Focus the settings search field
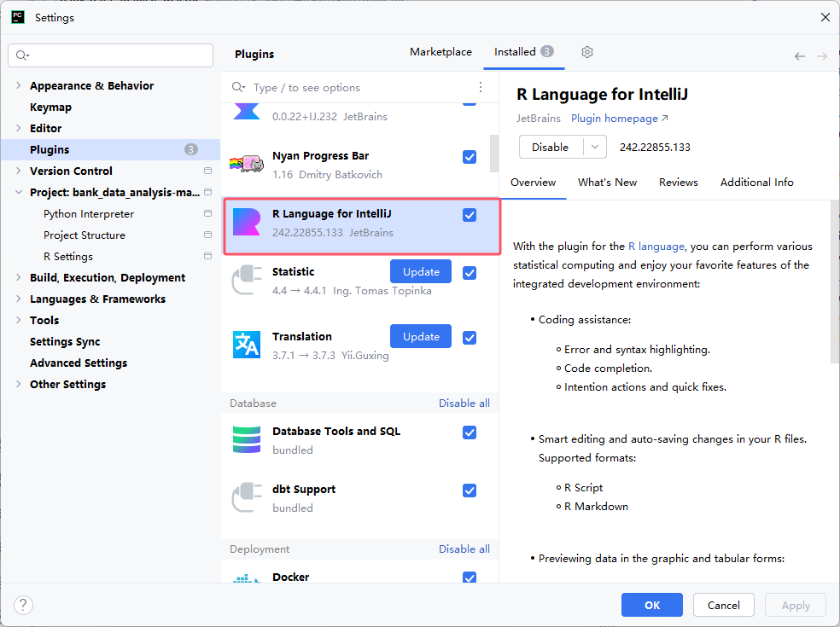Viewport: 840px width, 627px height. (110, 55)
